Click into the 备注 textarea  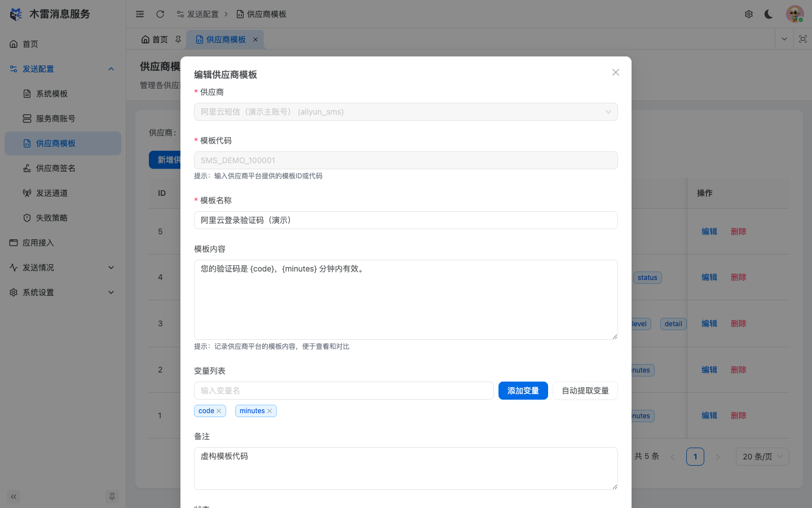tap(406, 468)
